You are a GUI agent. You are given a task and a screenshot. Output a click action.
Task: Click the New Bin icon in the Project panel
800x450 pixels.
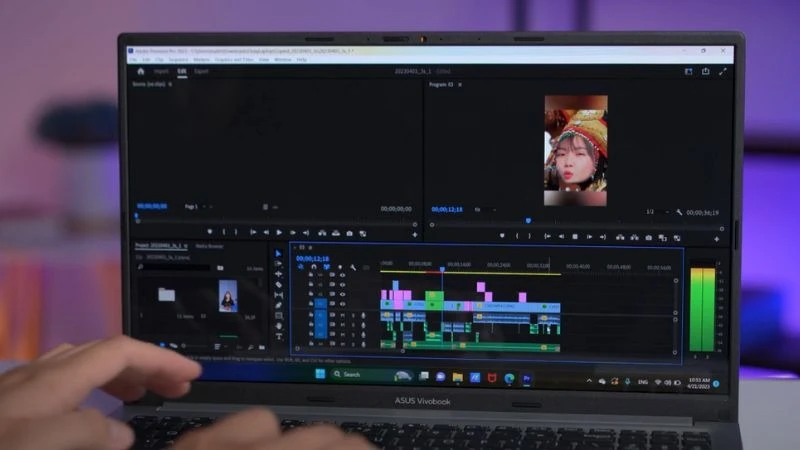pos(262,347)
